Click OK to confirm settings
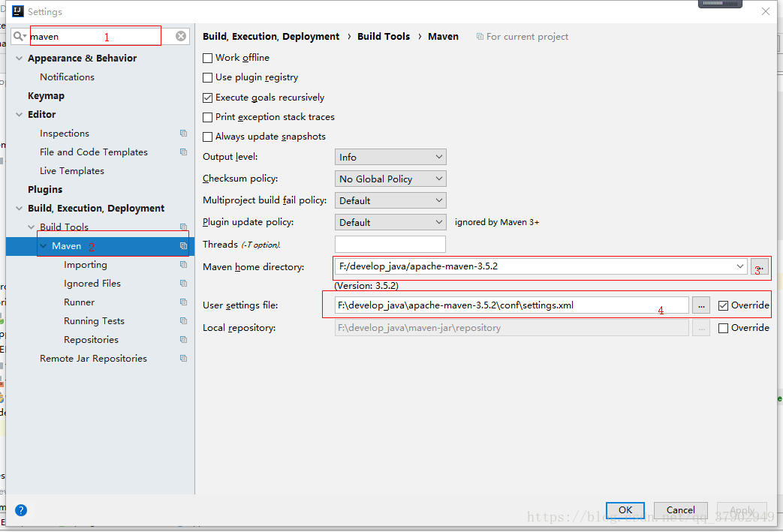This screenshot has height=532, width=783. point(625,509)
